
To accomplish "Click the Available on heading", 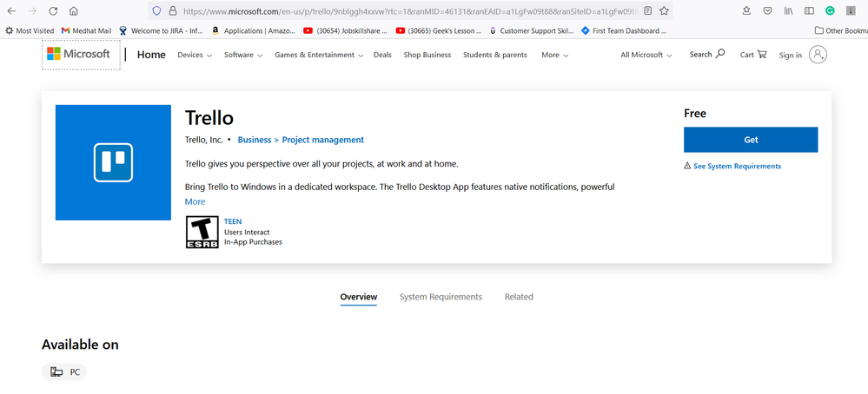I will click(x=80, y=345).
